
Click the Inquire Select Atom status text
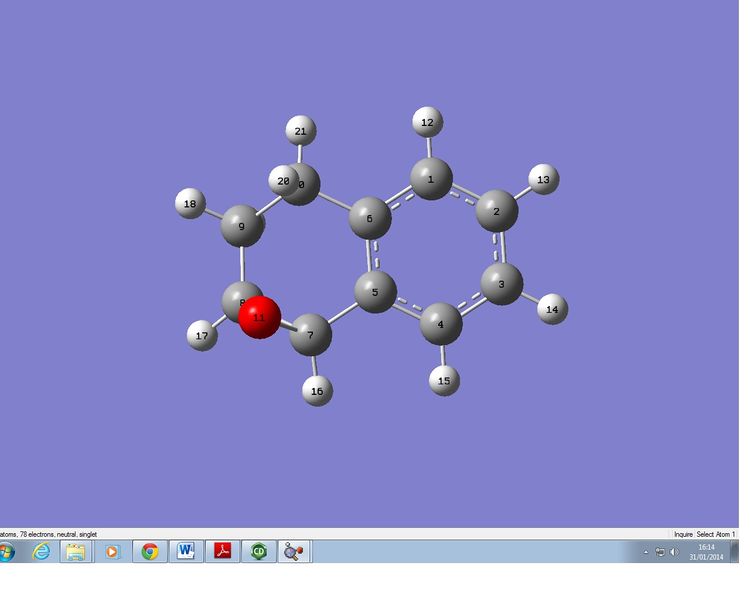705,534
